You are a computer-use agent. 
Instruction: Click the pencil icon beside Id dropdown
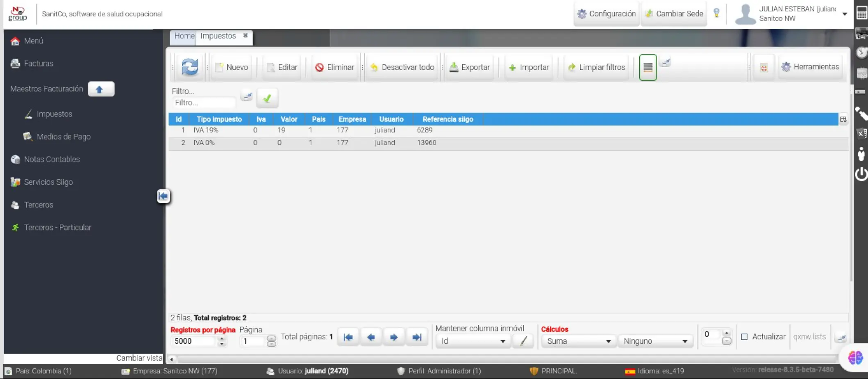pyautogui.click(x=523, y=341)
